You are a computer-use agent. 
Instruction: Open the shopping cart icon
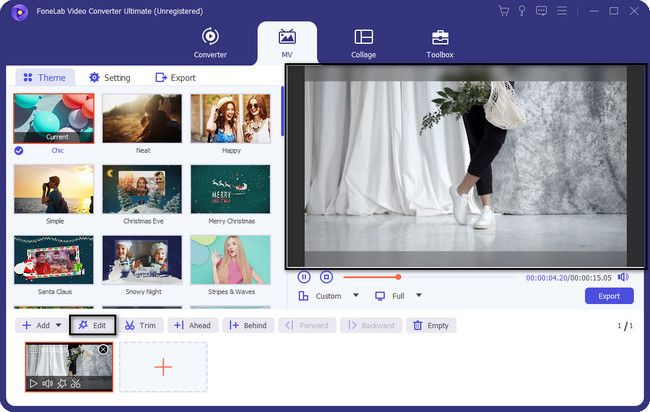(x=504, y=11)
